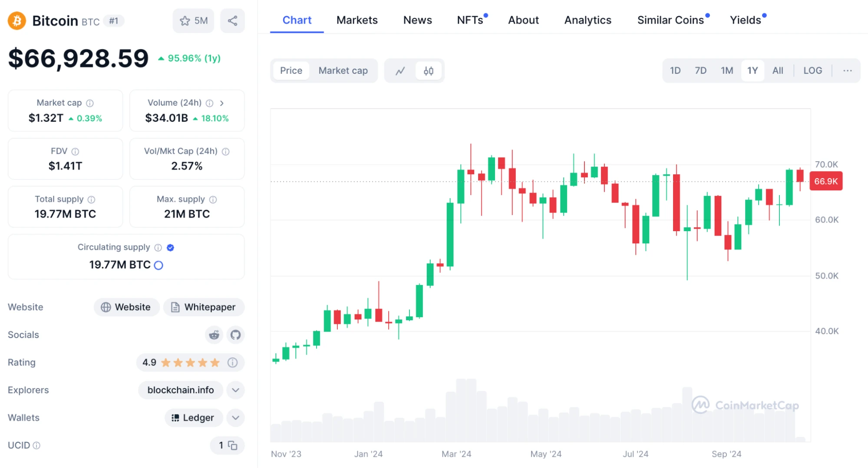Switch to the Chart tab

pyautogui.click(x=297, y=20)
